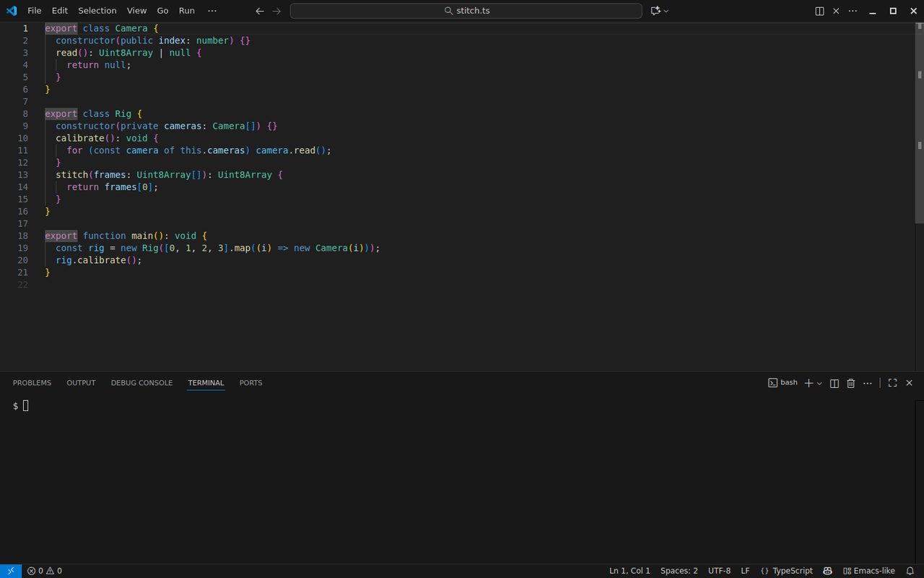
Task: Click the stitch.ts command center search box
Action: pos(466,11)
